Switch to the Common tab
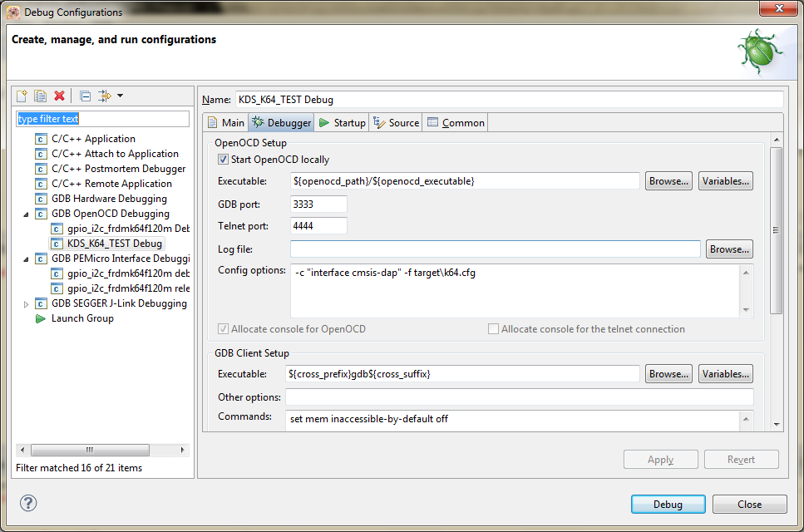The image size is (804, 532). click(x=456, y=122)
